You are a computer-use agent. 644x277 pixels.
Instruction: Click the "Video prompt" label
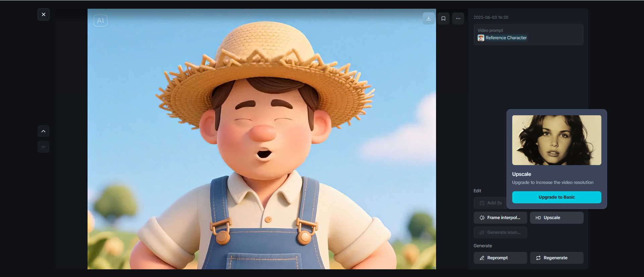click(490, 30)
